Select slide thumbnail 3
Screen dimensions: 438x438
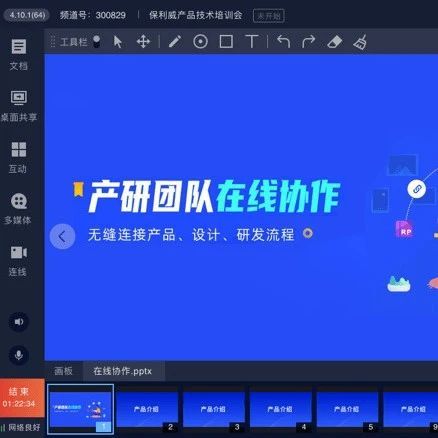tap(213, 410)
